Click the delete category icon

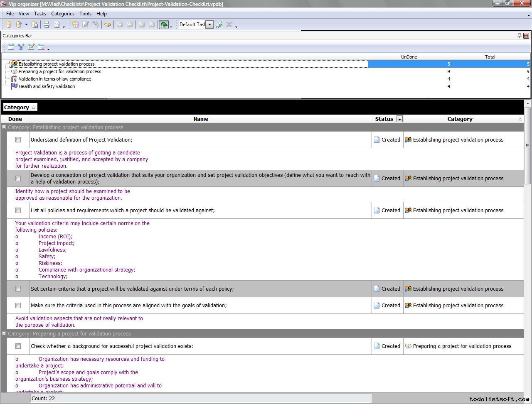tap(41, 47)
